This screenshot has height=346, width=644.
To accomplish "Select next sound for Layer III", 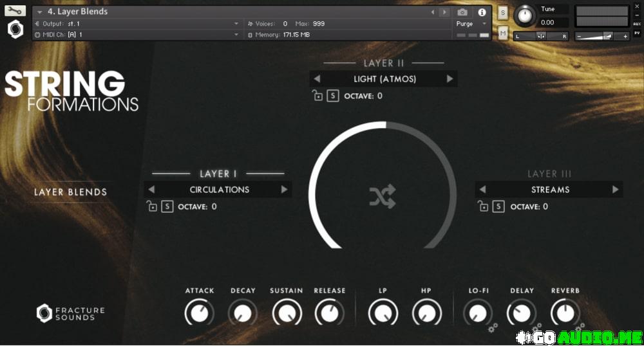I will (615, 189).
